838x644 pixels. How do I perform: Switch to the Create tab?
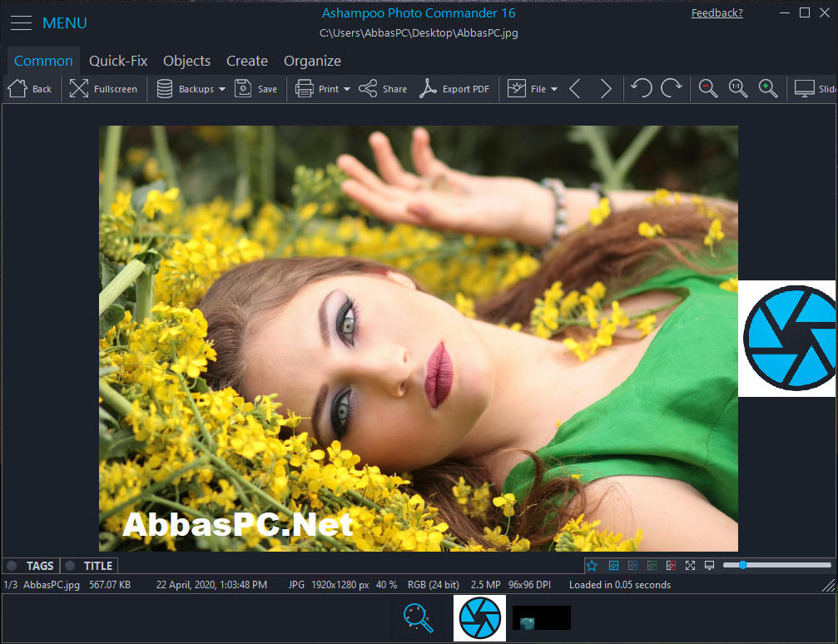(247, 61)
